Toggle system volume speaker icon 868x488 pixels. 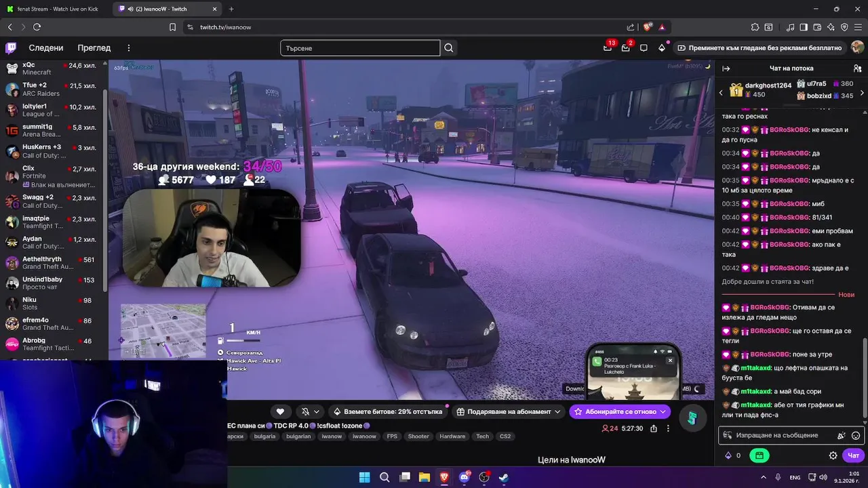(824, 477)
